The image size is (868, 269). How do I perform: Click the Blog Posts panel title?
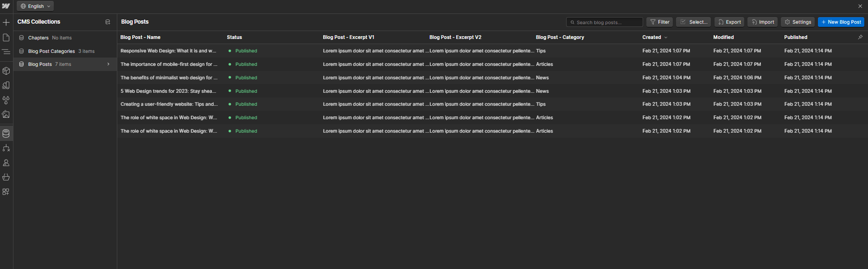pyautogui.click(x=135, y=22)
